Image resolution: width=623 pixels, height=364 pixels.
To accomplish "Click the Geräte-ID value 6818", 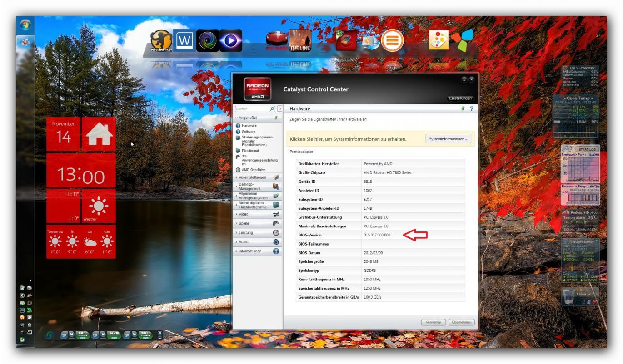I will [368, 182].
